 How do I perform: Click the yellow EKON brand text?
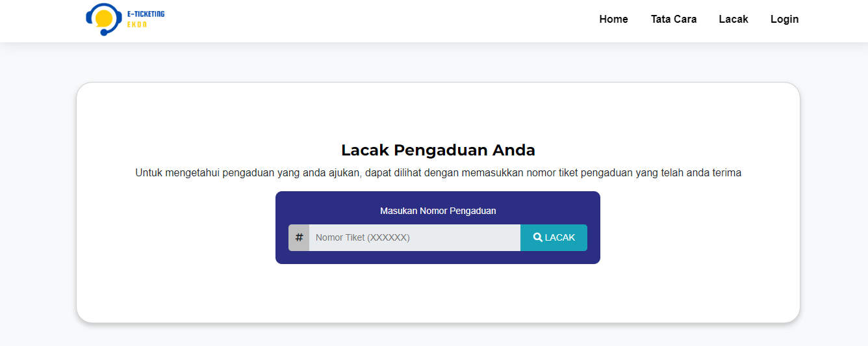click(x=137, y=25)
